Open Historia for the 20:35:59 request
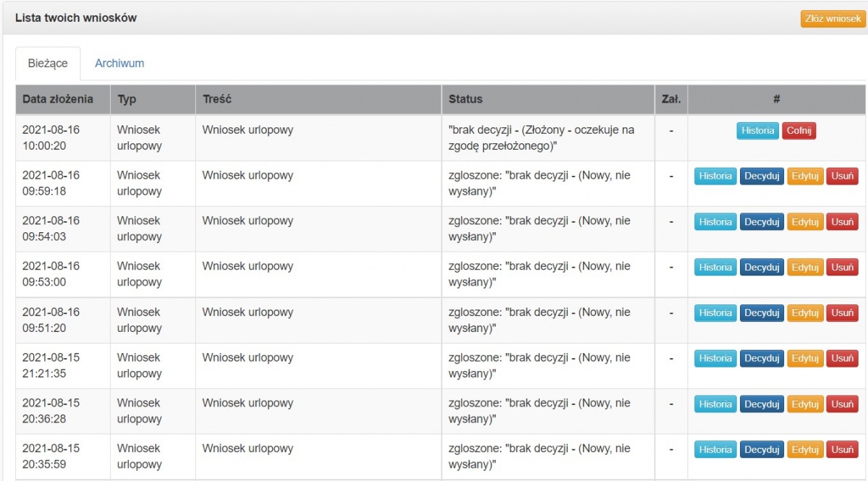 point(715,449)
